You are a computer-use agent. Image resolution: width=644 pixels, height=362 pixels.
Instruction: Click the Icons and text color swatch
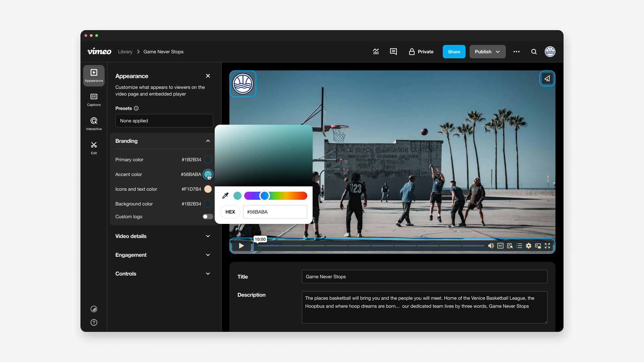click(x=208, y=189)
